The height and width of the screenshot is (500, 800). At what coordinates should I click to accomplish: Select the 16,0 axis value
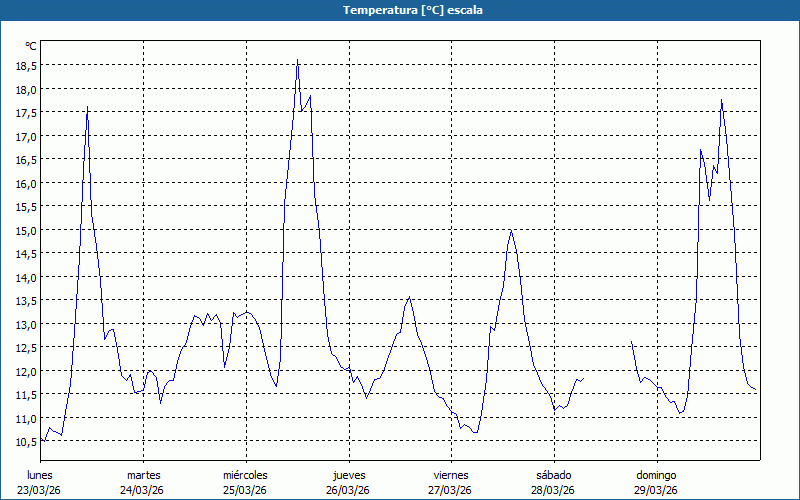pyautogui.click(x=26, y=183)
